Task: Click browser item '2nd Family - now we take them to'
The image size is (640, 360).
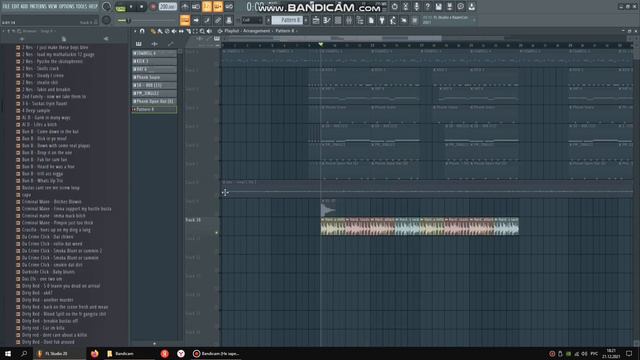Action: pyautogui.click(x=53, y=97)
